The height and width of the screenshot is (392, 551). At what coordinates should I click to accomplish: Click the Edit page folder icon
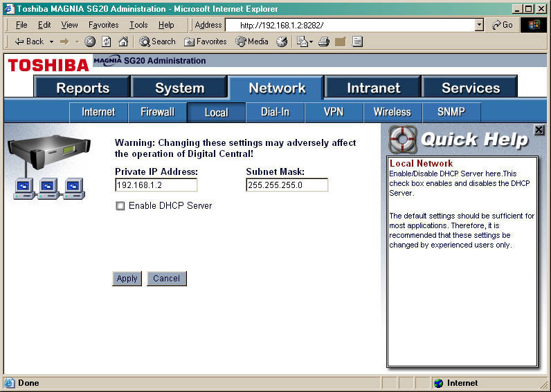tap(340, 41)
